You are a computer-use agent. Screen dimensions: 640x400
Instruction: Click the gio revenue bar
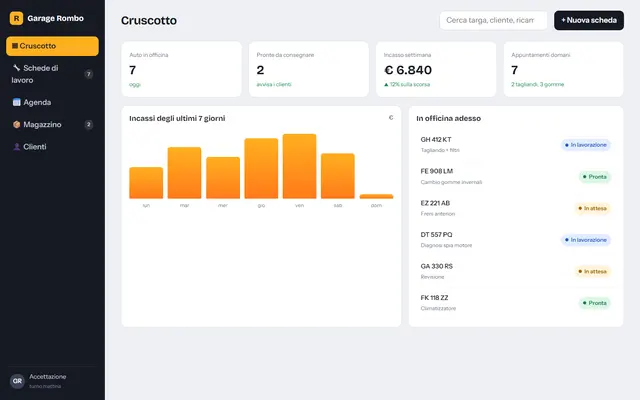pyautogui.click(x=261, y=168)
